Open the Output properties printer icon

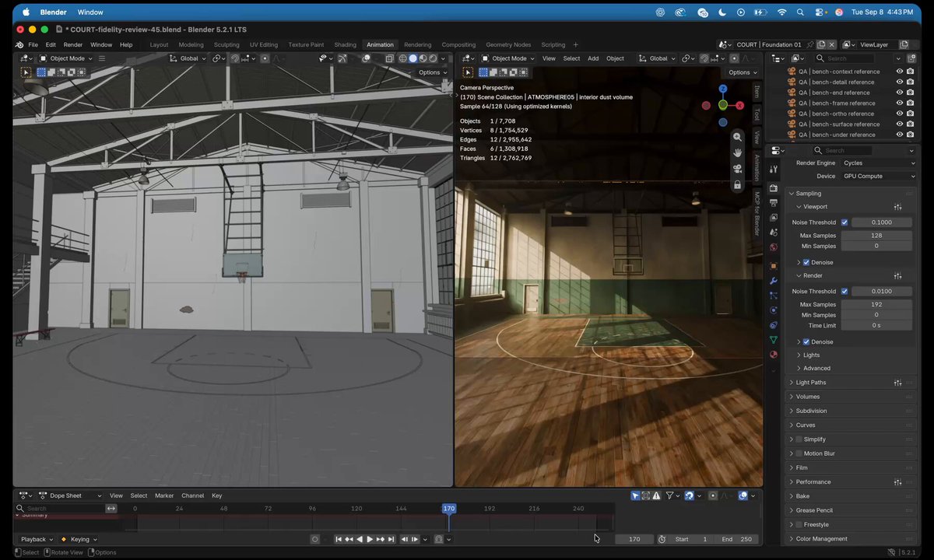[774, 203]
